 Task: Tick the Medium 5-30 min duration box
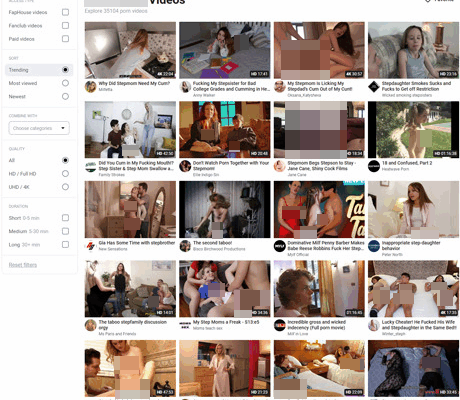tap(65, 231)
